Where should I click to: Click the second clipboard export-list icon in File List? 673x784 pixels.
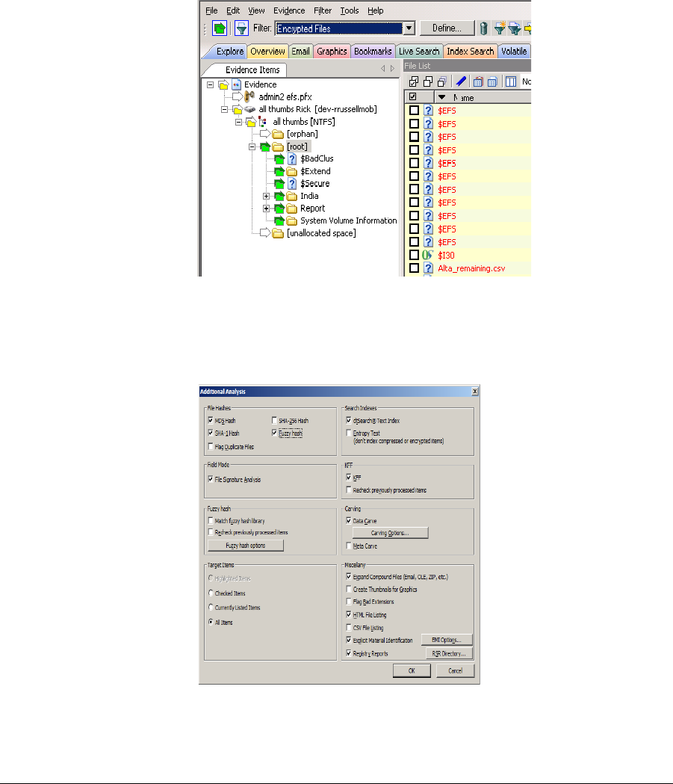[492, 81]
